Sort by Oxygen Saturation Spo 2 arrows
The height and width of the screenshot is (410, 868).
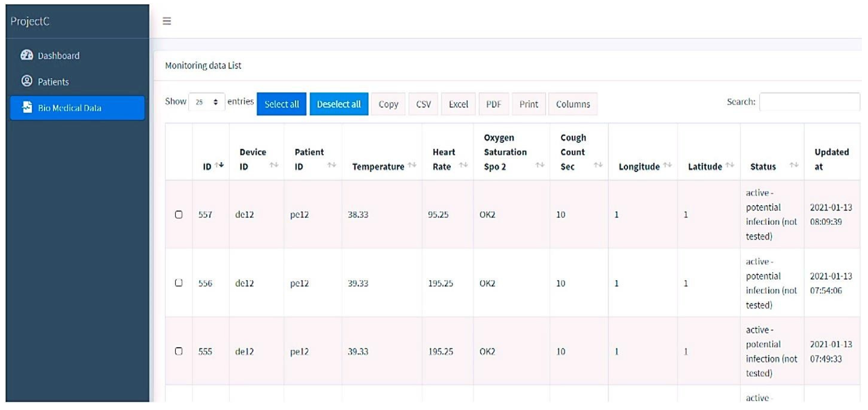tap(540, 165)
